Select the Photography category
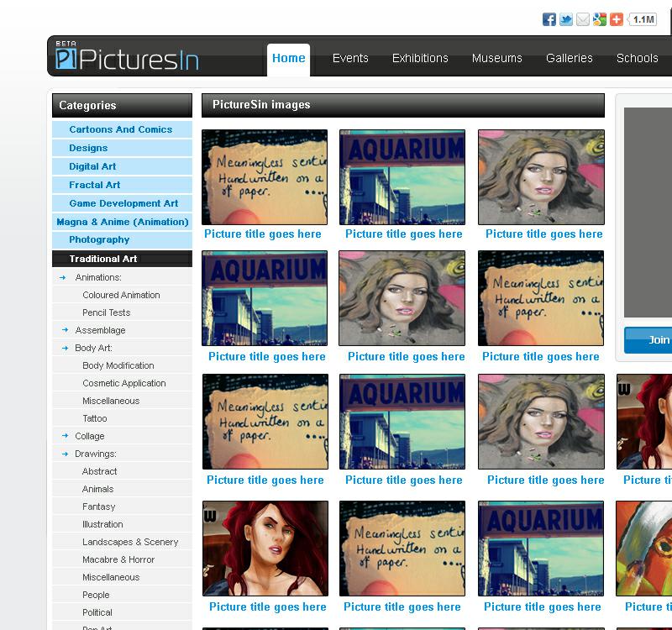Image resolution: width=672 pixels, height=630 pixels. pos(122,239)
